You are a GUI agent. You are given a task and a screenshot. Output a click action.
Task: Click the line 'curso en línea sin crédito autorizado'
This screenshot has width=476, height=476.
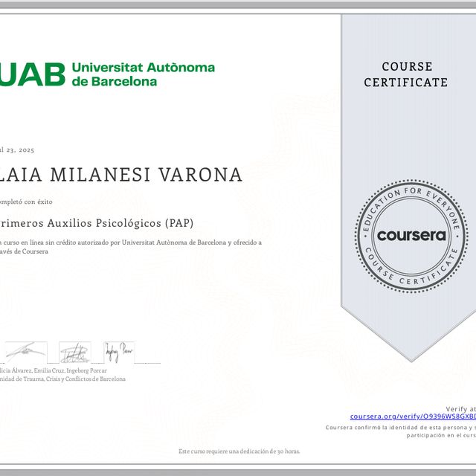tap(60, 242)
